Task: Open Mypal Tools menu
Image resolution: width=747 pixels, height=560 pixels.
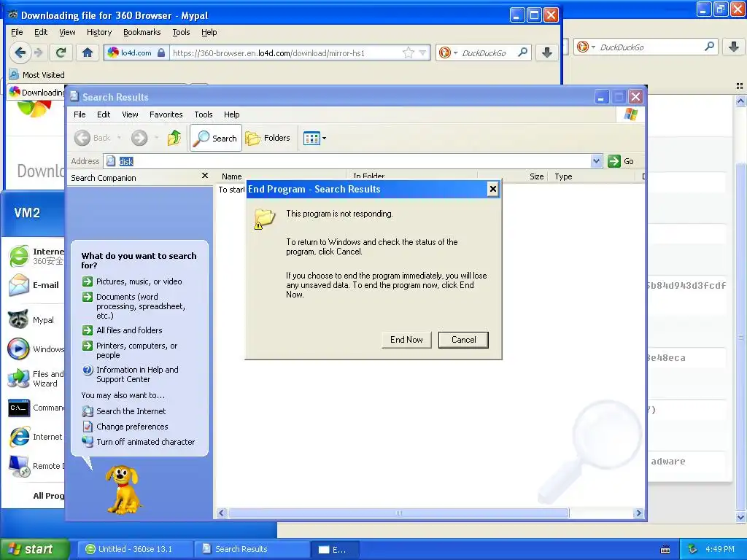Action: tap(181, 32)
